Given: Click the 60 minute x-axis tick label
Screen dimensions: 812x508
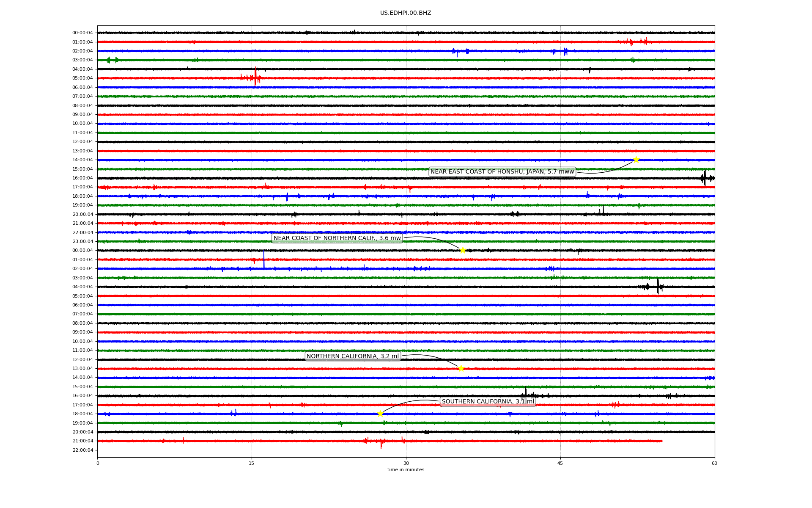Looking at the screenshot, I should (x=714, y=463).
